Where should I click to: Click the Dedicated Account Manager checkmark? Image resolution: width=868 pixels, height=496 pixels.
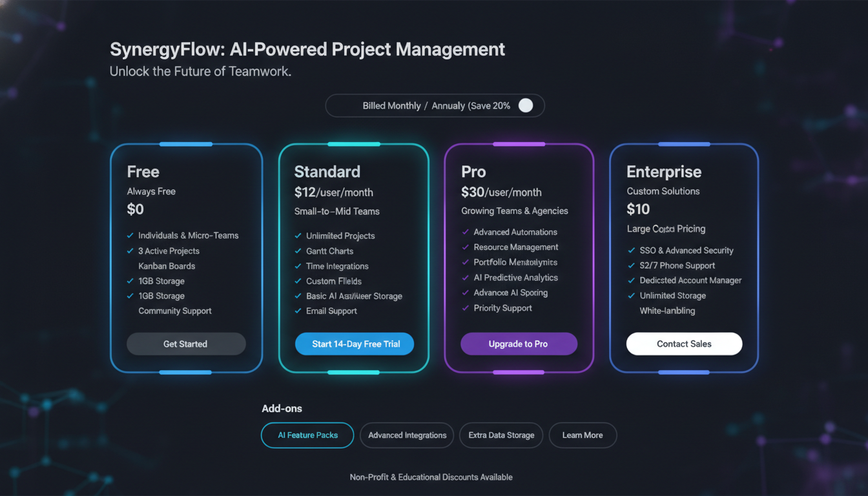click(x=632, y=280)
